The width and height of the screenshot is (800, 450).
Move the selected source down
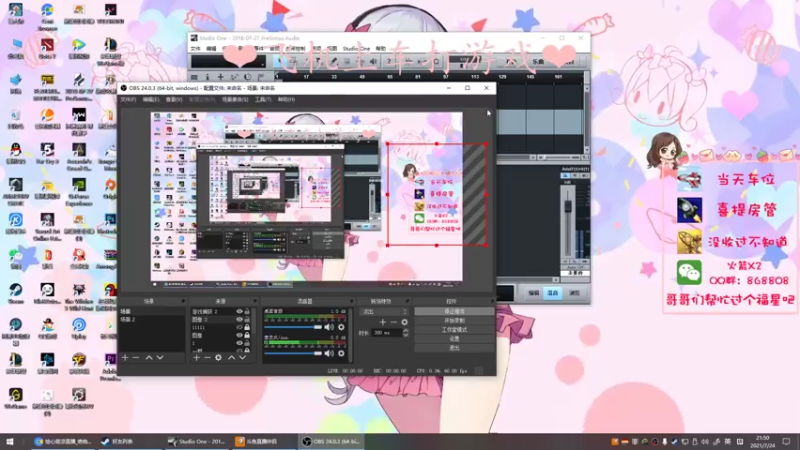(242, 358)
